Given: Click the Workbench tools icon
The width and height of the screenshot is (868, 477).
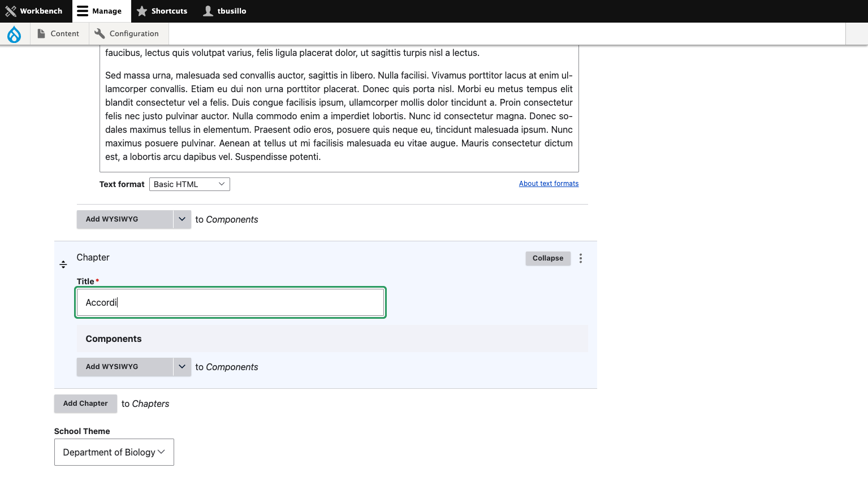Looking at the screenshot, I should tap(11, 11).
